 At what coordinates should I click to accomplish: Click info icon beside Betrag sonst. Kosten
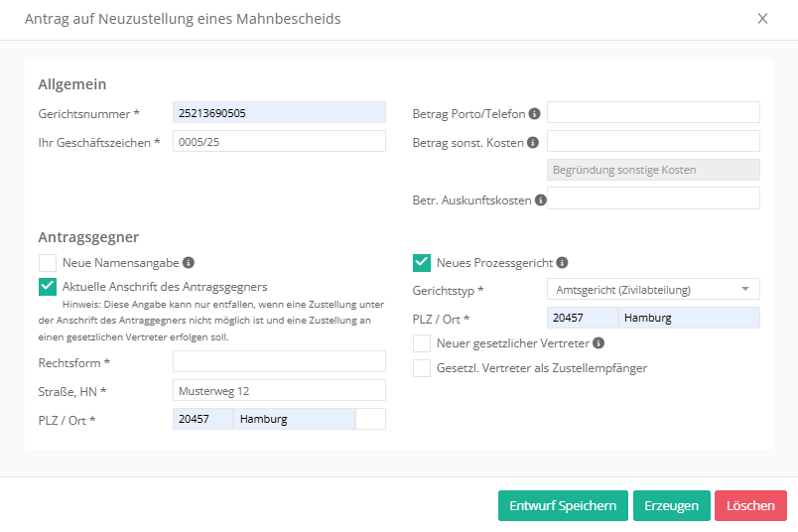coord(533,143)
